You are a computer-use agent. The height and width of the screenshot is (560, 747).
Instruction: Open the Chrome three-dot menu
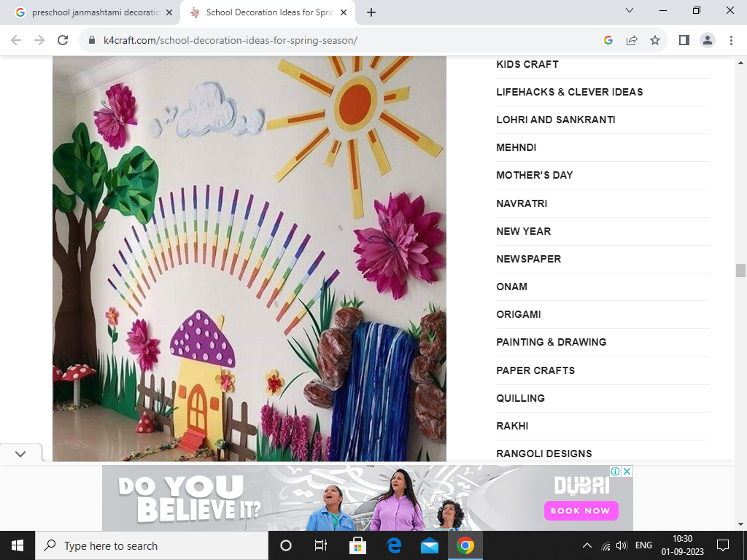(731, 40)
